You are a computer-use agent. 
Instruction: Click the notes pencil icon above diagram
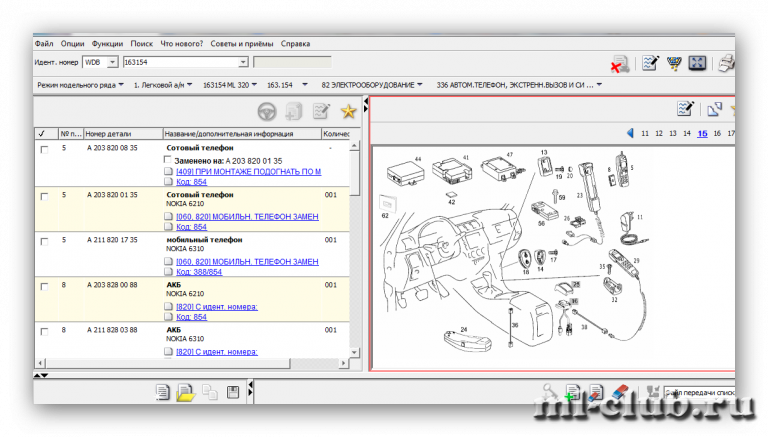(x=685, y=109)
